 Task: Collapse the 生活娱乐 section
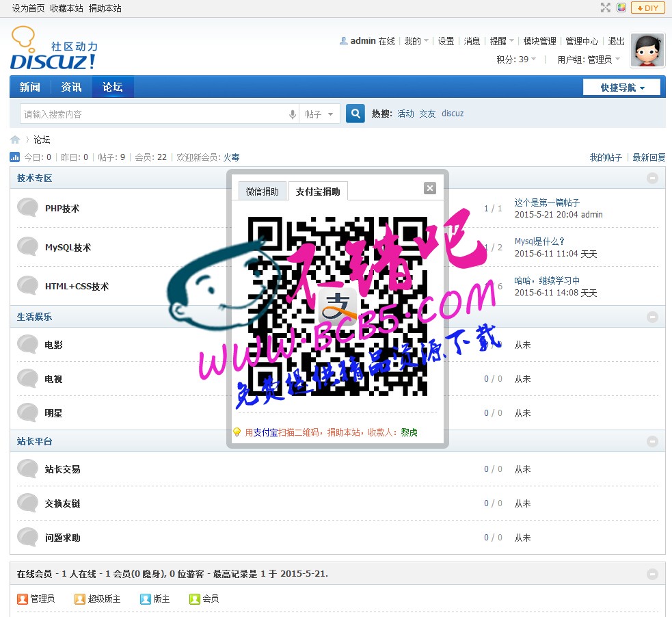652,317
